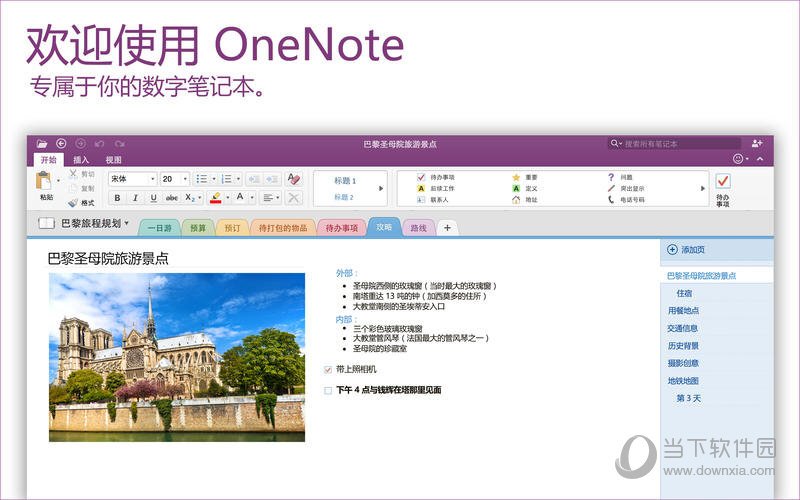The image size is (800, 500).
Task: Click the Bold formatting button
Action: (116, 198)
